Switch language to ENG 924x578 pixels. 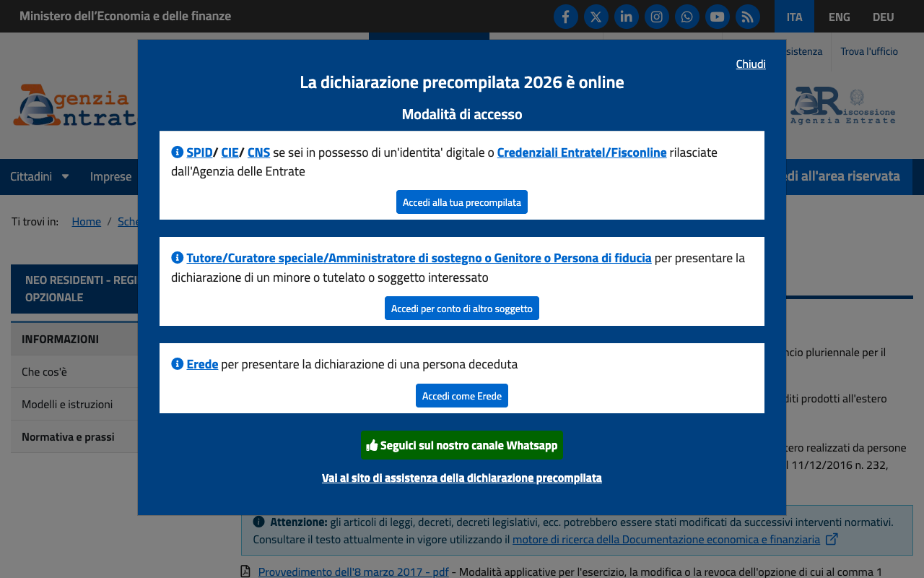839,17
